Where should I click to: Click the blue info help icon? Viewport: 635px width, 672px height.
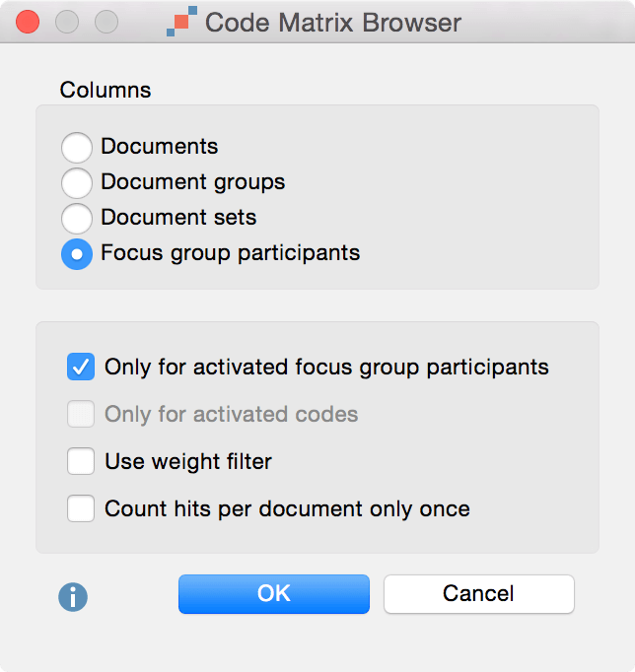(x=73, y=596)
